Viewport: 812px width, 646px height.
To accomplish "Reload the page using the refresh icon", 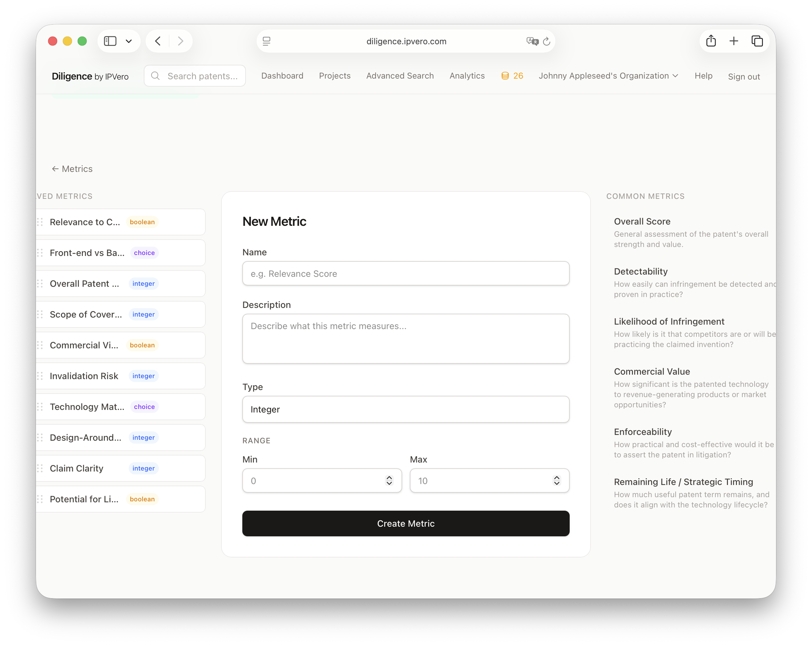I will tap(547, 41).
